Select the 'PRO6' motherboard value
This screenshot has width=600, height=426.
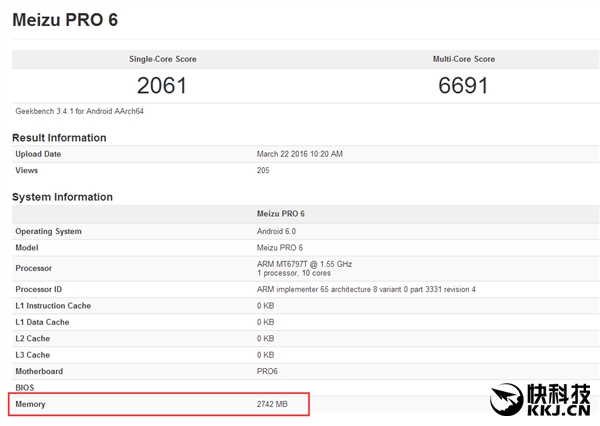click(x=267, y=371)
